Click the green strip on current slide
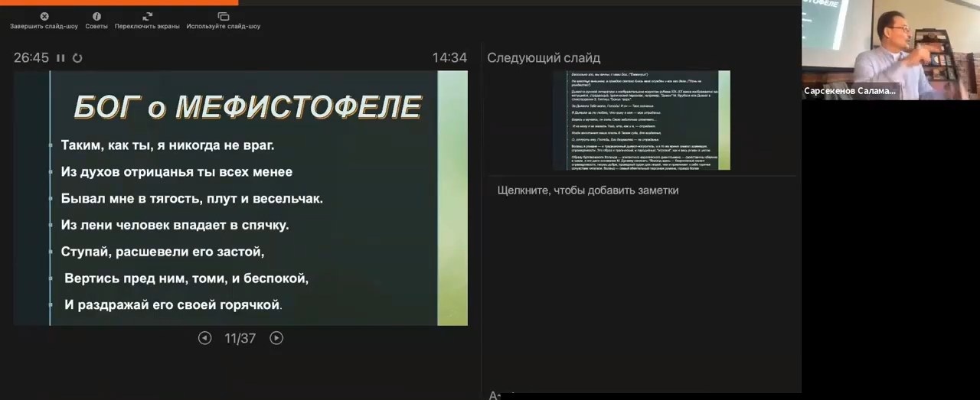This screenshot has height=400, width=980. (452, 198)
